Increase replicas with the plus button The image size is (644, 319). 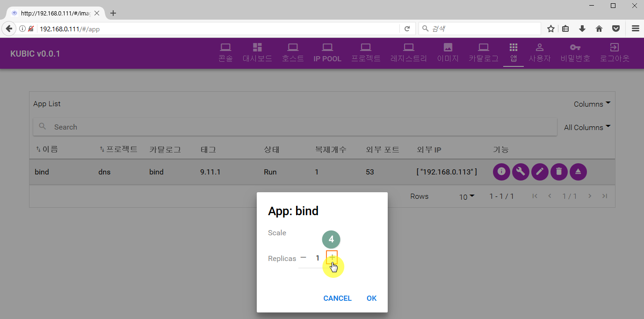click(332, 257)
